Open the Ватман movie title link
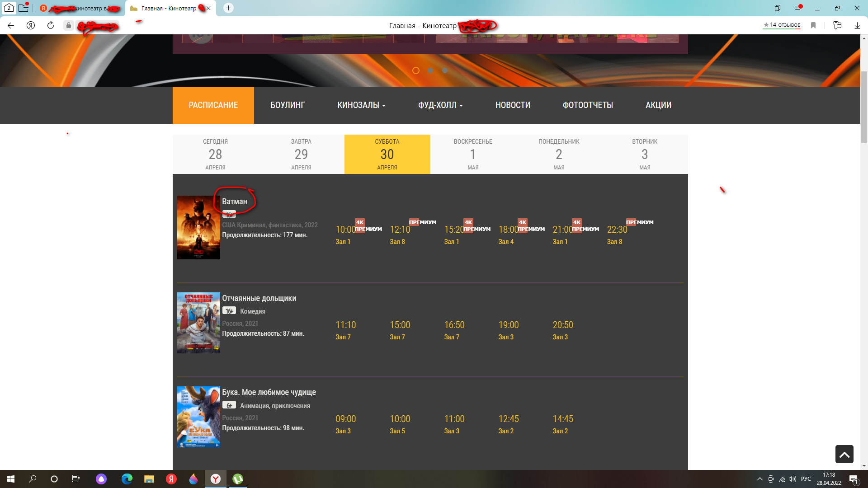 tap(234, 202)
